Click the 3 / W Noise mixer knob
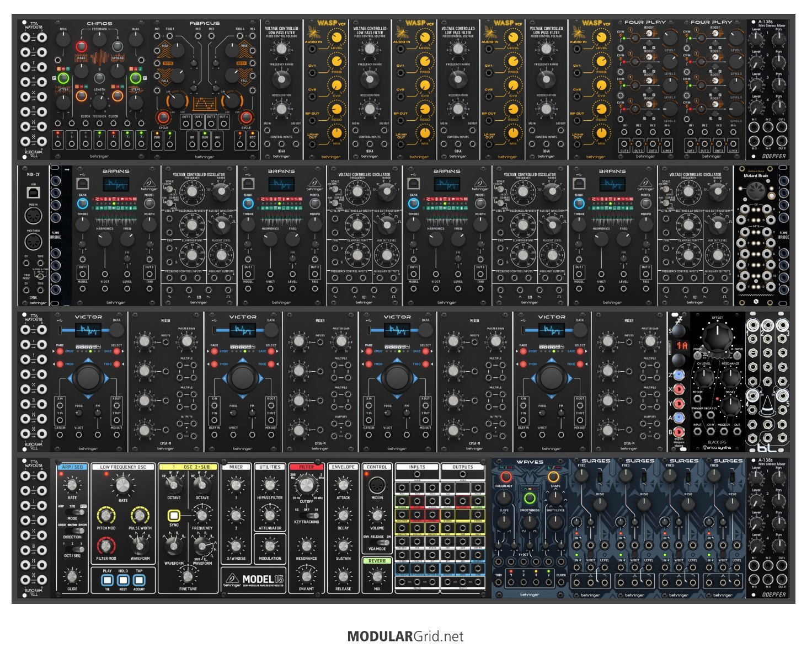The image size is (812, 648). click(x=236, y=546)
